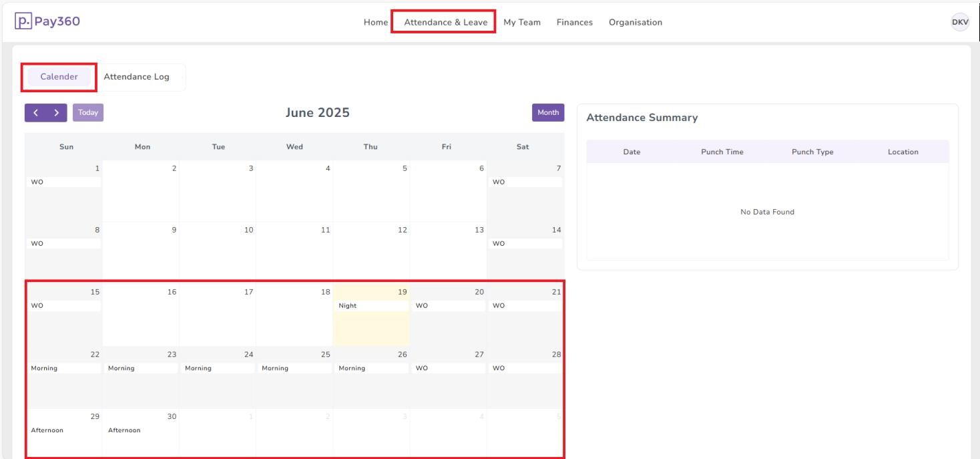Go to previous month arrow
This screenshot has height=459, width=980.
tap(35, 113)
